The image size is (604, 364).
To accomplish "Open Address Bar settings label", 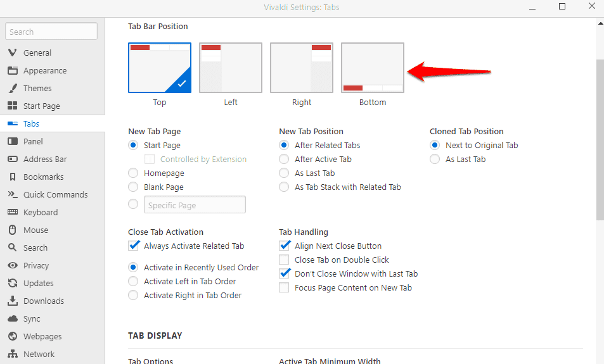I will click(x=45, y=159).
